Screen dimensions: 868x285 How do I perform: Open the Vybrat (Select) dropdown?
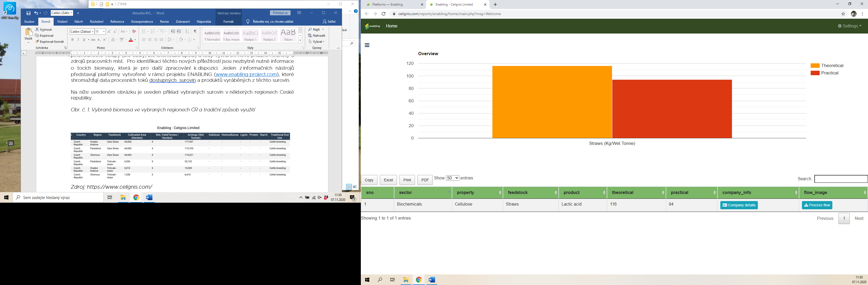(x=316, y=42)
